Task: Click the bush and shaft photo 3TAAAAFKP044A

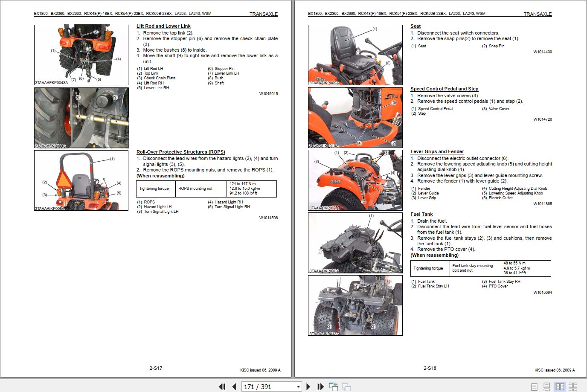Action: pyautogui.click(x=81, y=118)
